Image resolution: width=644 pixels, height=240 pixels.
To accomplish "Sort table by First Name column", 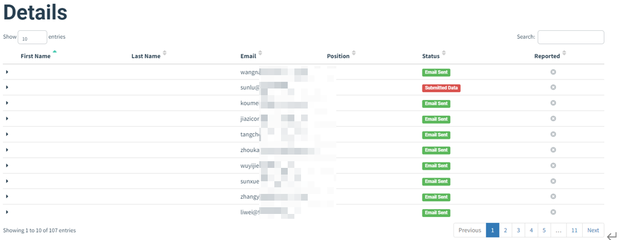I will 36,56.
